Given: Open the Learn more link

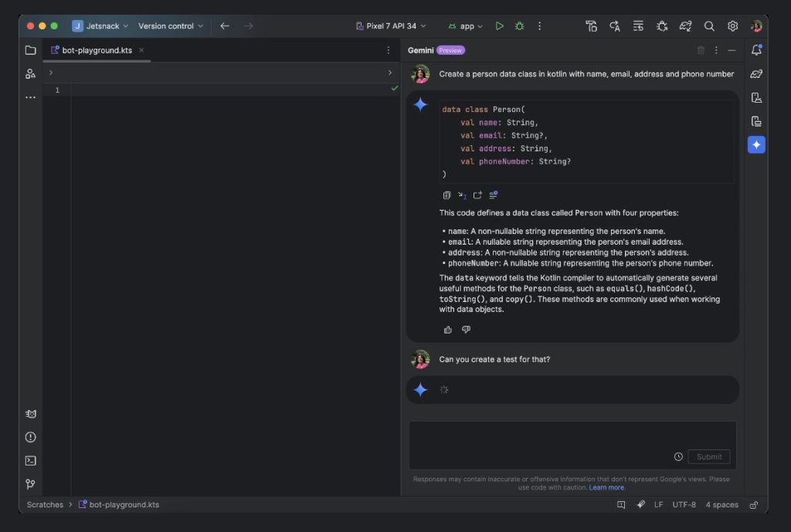Looking at the screenshot, I should click(607, 487).
